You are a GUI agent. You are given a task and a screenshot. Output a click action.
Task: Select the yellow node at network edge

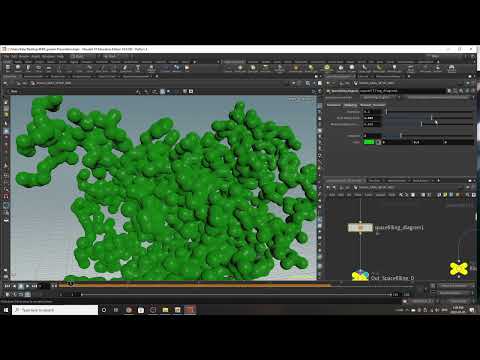coord(459,269)
